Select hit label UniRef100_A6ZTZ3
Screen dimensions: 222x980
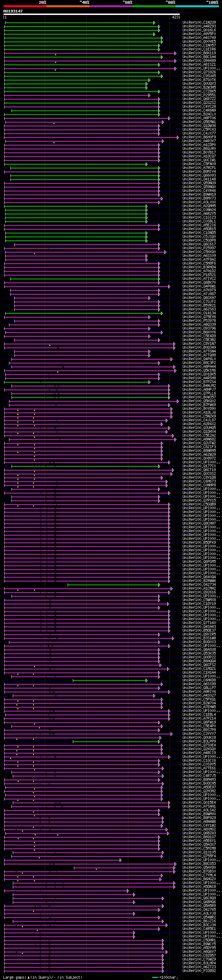[199, 967]
